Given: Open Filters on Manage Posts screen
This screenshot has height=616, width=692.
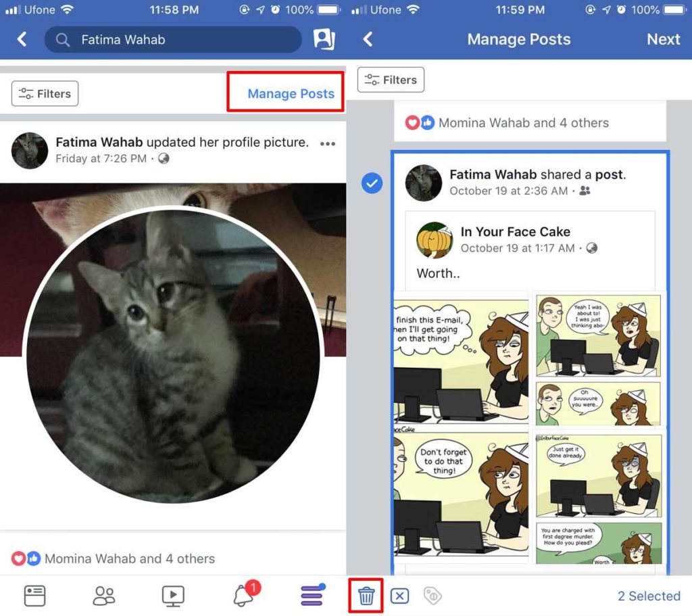Looking at the screenshot, I should click(391, 80).
